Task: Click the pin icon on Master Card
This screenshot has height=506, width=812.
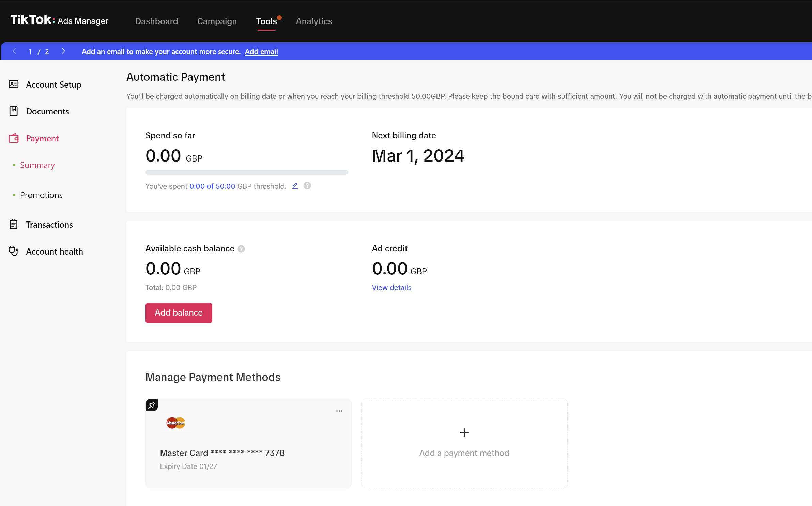Action: click(x=152, y=405)
